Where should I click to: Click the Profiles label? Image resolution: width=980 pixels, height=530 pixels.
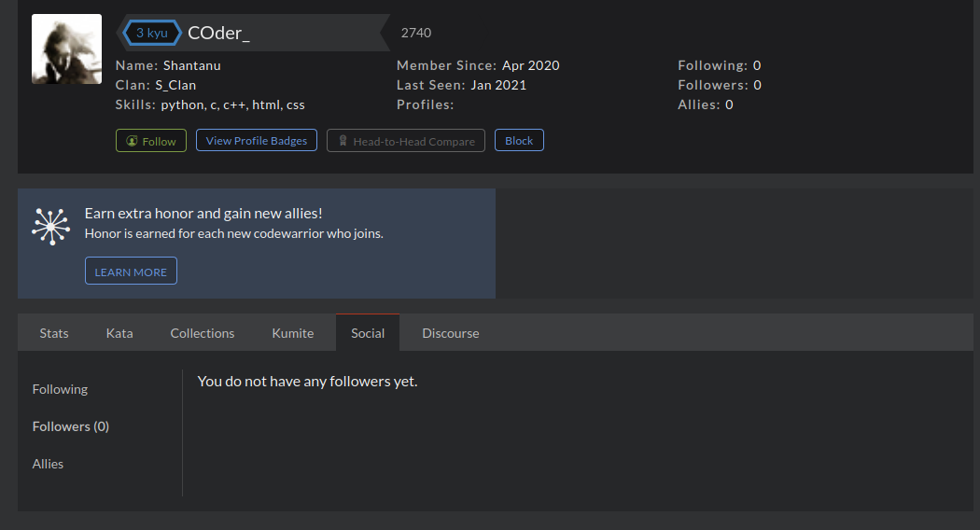[x=425, y=105]
